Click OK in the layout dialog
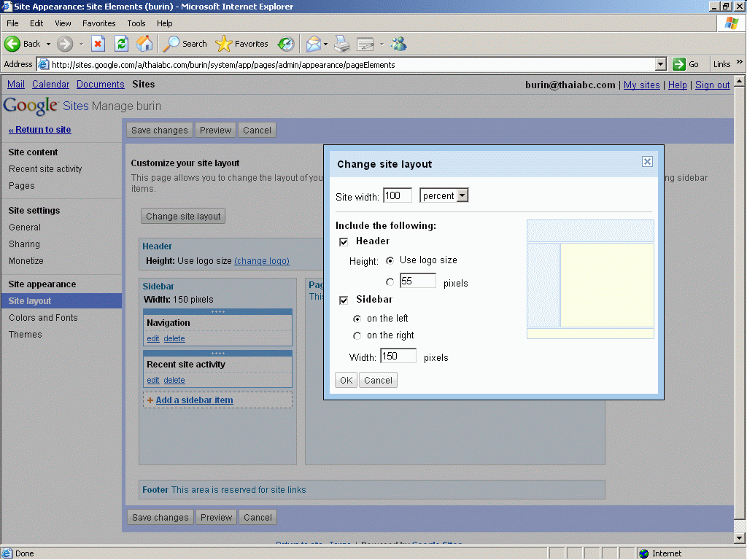The width and height of the screenshot is (747, 560). 346,380
